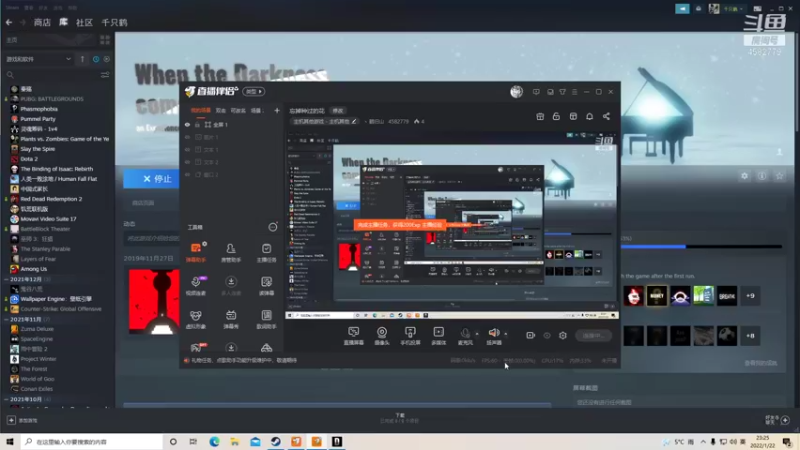
Task: Open the danmaku assistant tool in toolbox
Action: 196,252
